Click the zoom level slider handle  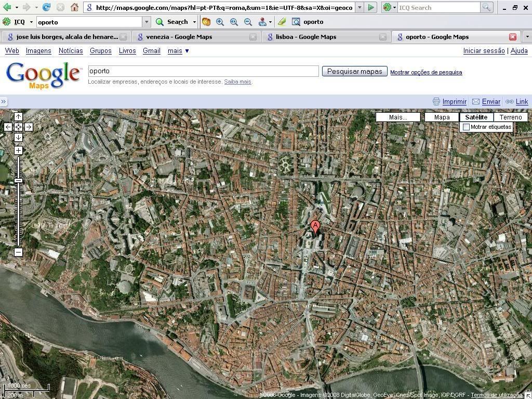[18, 180]
